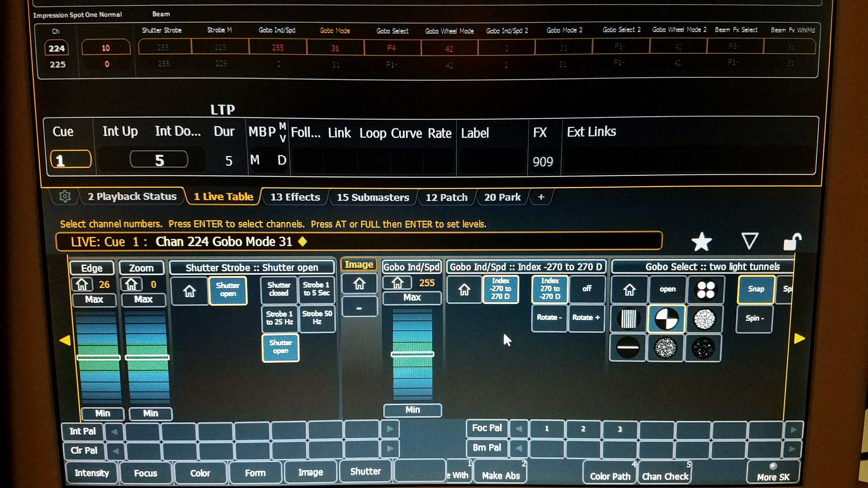This screenshot has height=488, width=868.
Task: Adjust the Zoom encoder slider
Action: (147, 358)
